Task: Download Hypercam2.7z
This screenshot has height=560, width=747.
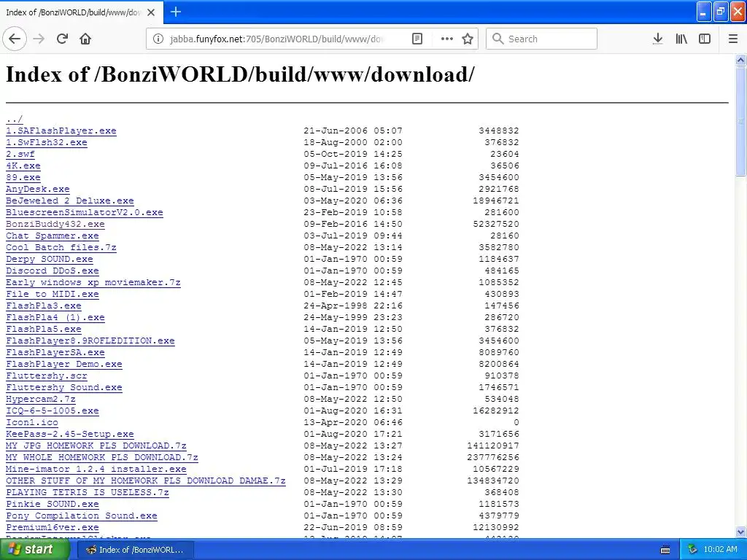Action: coord(41,399)
